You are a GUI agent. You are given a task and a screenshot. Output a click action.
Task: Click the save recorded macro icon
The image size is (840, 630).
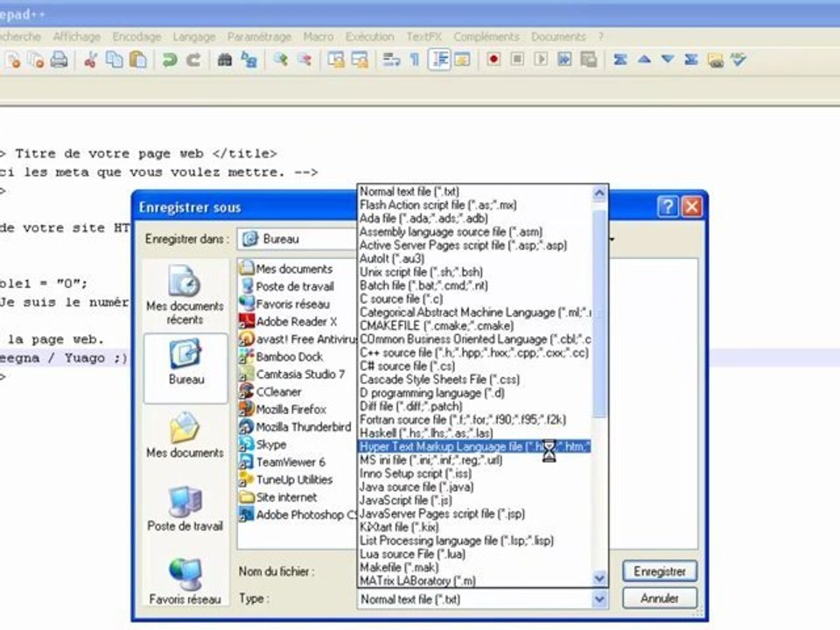(589, 59)
